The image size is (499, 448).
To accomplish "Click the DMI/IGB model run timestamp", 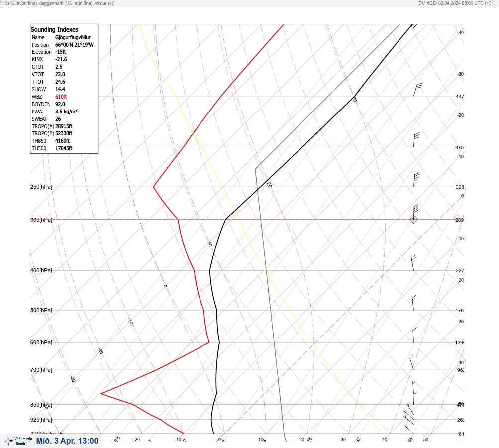I will [x=457, y=3].
